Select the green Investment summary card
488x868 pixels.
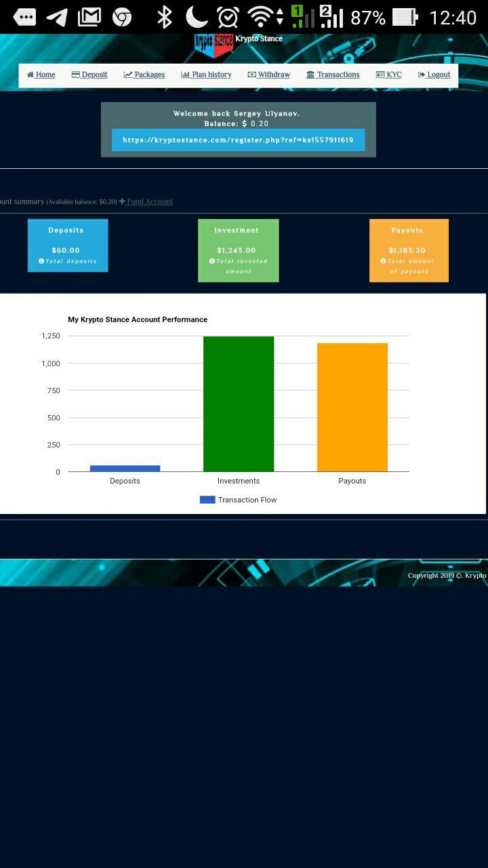[238, 250]
